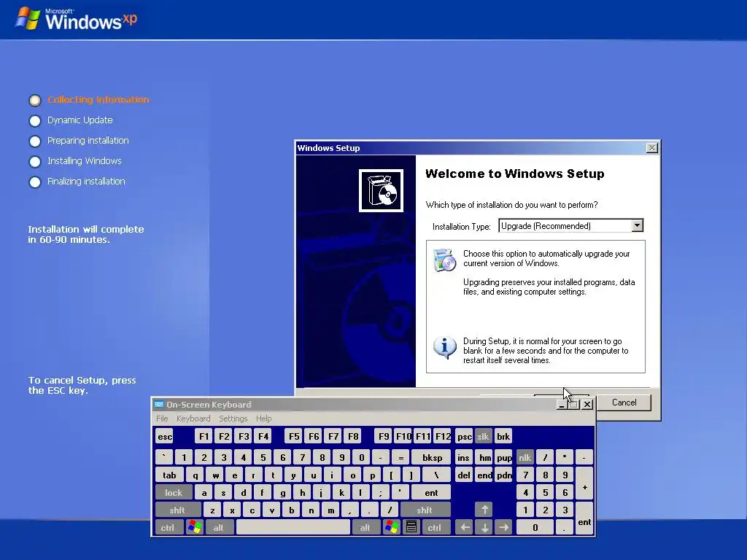This screenshot has height=560, width=747.
Task: Click the F5 key on On-Screen Keyboard
Action: click(294, 437)
